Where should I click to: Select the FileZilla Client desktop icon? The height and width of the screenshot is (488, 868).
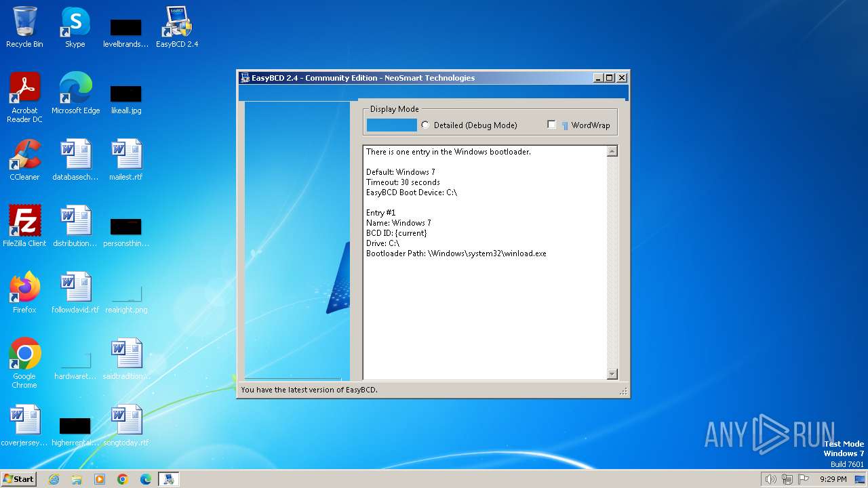24,226
